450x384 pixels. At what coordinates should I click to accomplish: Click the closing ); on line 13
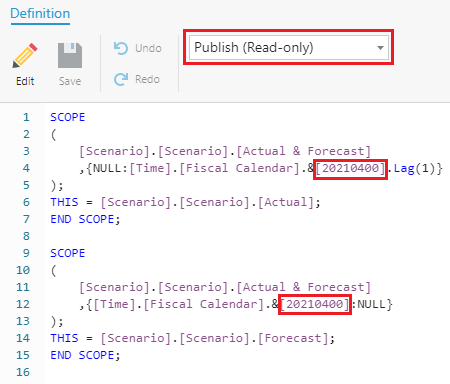coord(57,321)
